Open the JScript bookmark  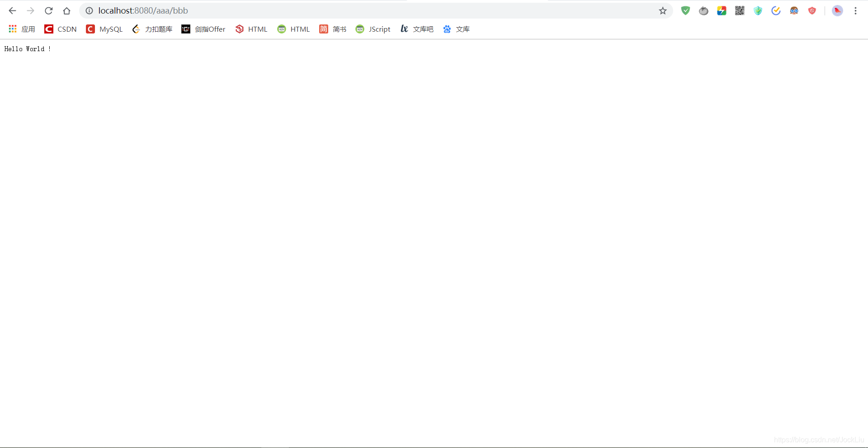point(373,29)
